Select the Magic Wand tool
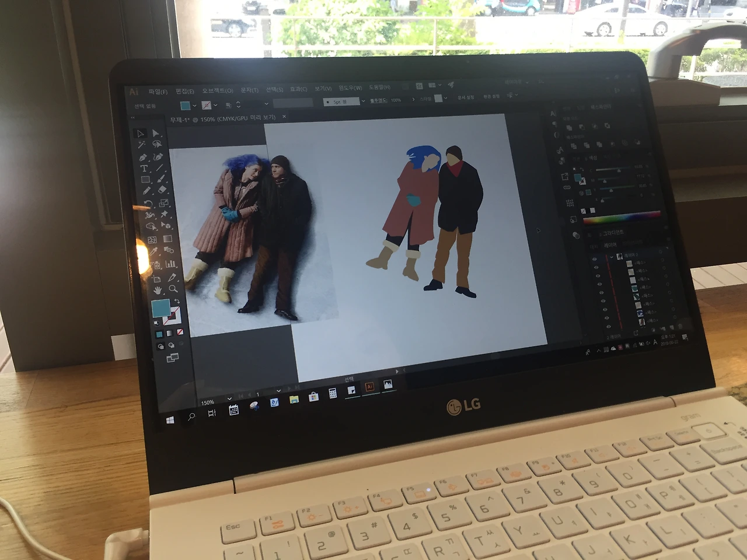Screen dimensions: 747x560 141,145
